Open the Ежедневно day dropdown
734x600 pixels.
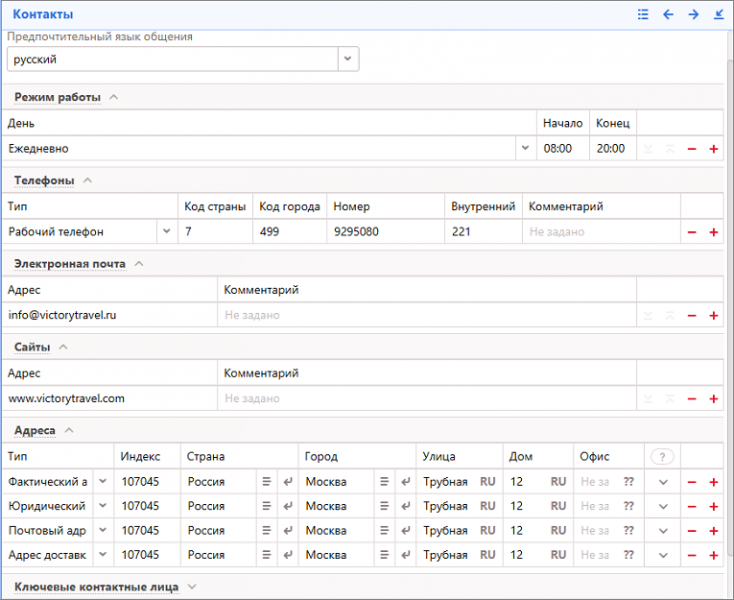click(525, 149)
